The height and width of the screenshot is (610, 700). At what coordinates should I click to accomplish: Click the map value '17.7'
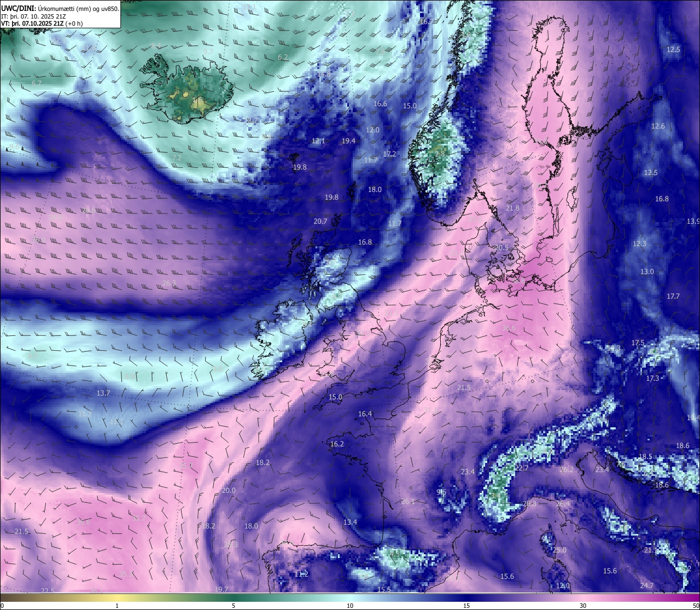point(673,296)
